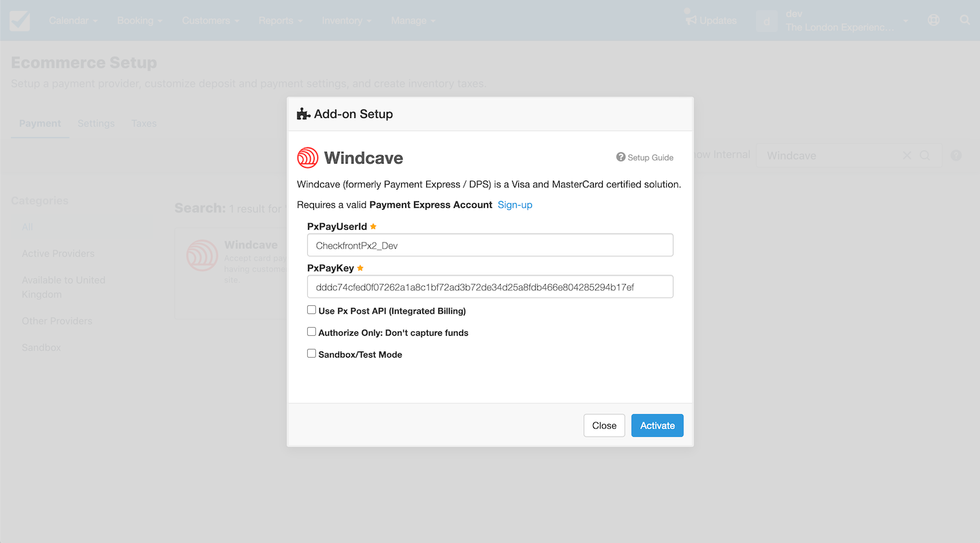The image size is (980, 543).
Task: Clear the Windcave search with X icon
Action: [906, 155]
